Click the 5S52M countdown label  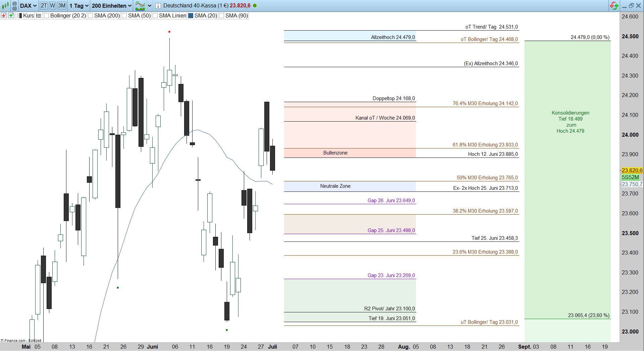click(x=630, y=177)
